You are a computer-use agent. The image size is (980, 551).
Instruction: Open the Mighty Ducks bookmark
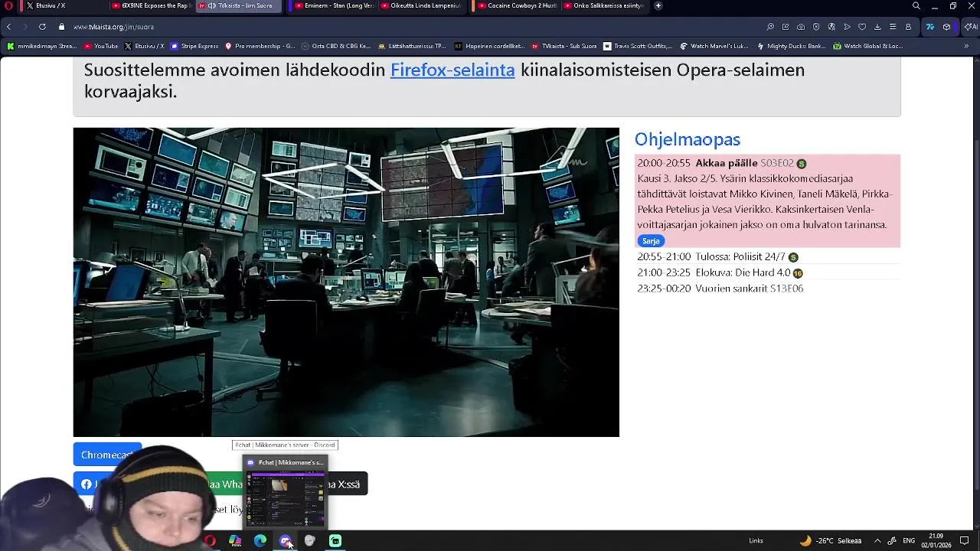pos(791,46)
